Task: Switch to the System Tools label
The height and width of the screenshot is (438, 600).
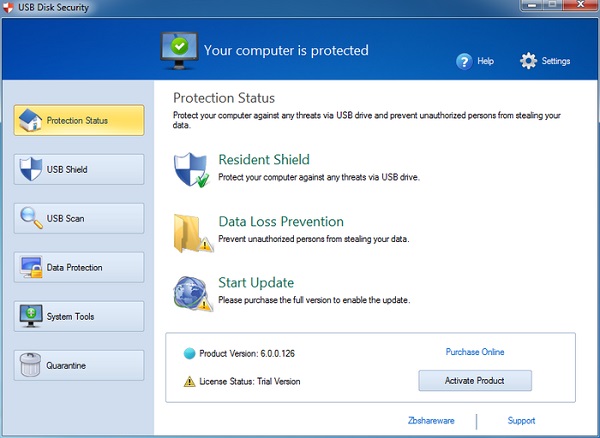Action: tap(70, 316)
